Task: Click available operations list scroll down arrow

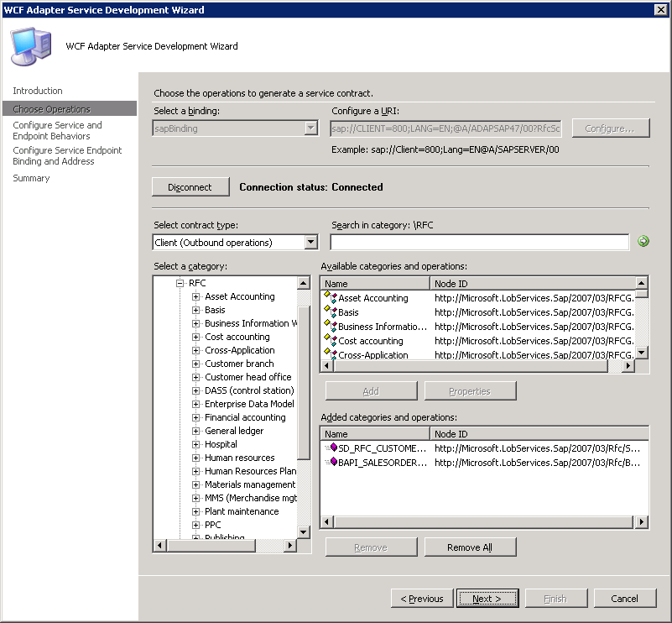Action: [641, 353]
